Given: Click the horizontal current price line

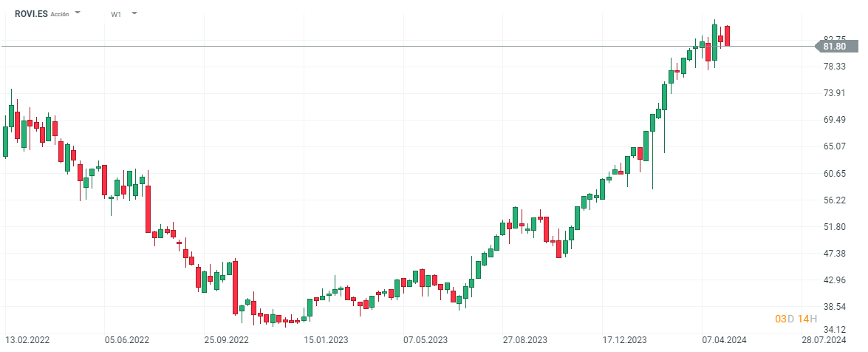Looking at the screenshot, I should [x=369, y=47].
